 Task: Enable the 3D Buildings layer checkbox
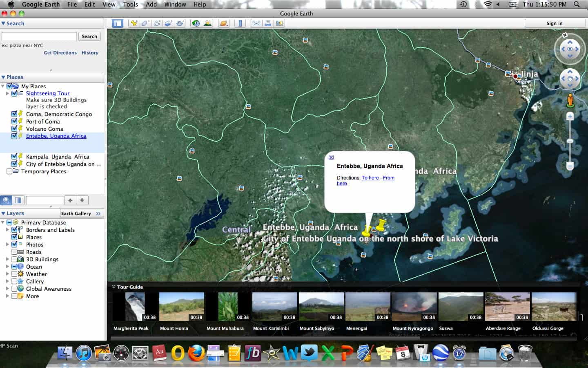click(x=14, y=259)
